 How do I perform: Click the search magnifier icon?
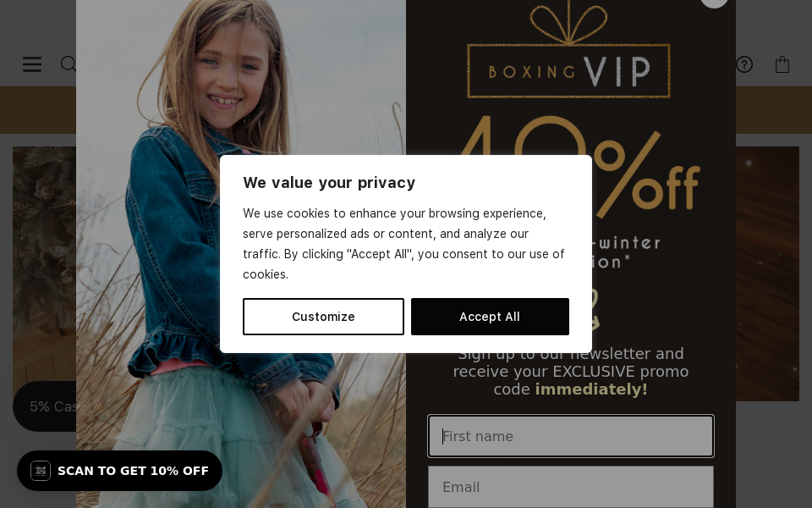68,64
